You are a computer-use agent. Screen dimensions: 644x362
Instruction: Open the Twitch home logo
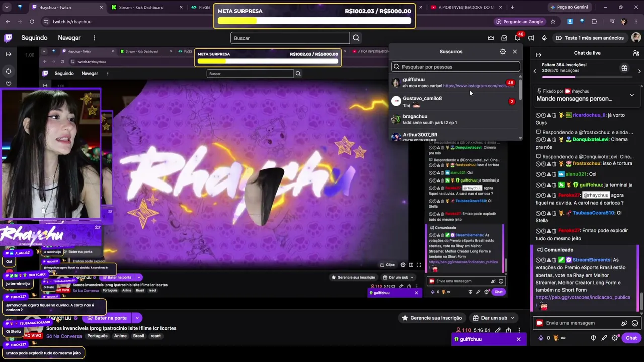tap(8, 38)
